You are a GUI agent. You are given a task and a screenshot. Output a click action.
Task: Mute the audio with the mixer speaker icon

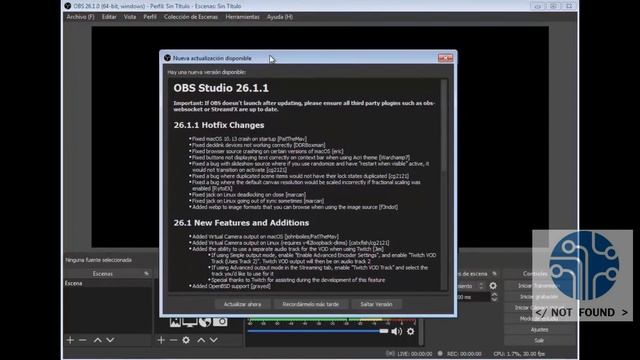[396, 331]
